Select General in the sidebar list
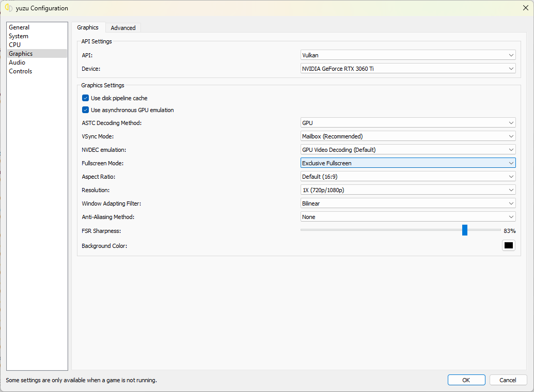The height and width of the screenshot is (392, 534). tap(19, 27)
